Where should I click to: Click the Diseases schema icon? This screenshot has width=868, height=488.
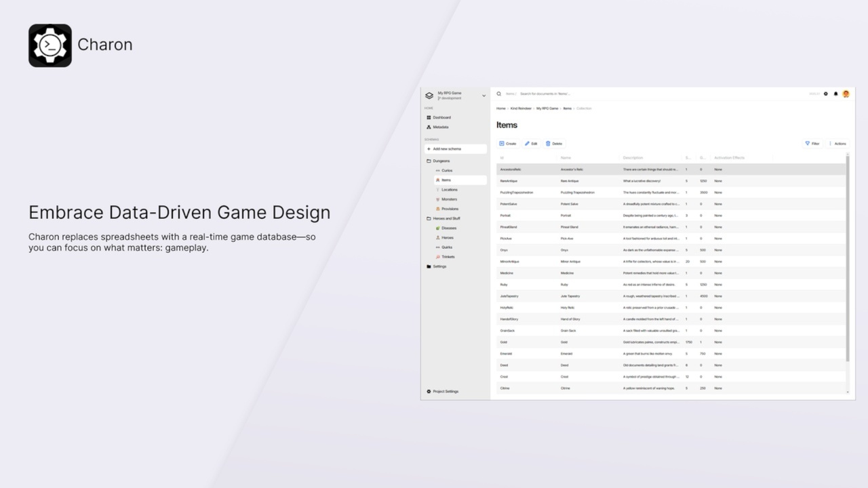click(x=437, y=228)
